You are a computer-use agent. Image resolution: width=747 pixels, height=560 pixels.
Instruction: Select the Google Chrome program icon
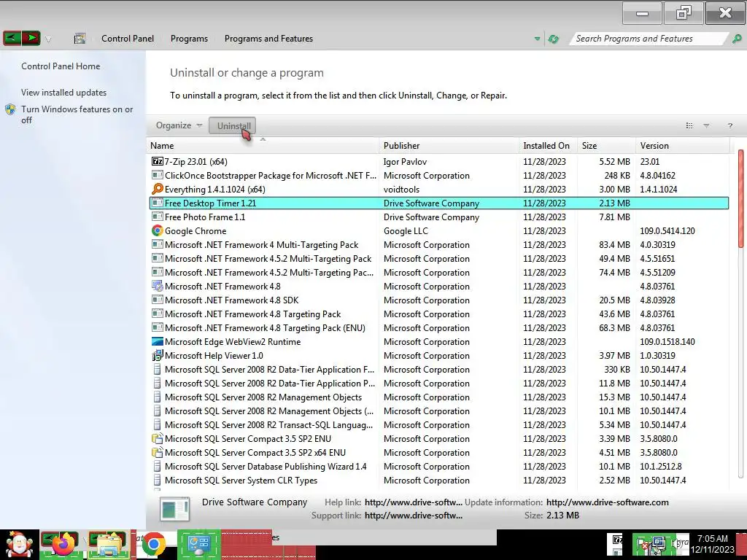[x=158, y=230]
